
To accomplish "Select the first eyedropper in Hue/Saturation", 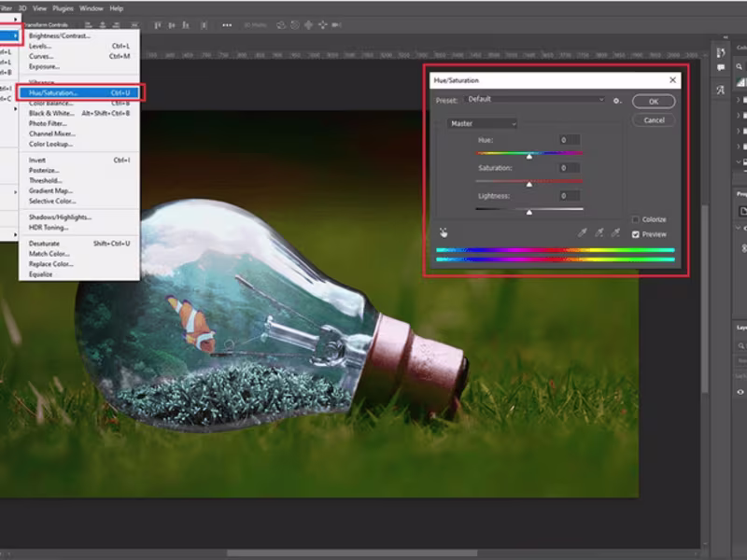I will point(582,232).
